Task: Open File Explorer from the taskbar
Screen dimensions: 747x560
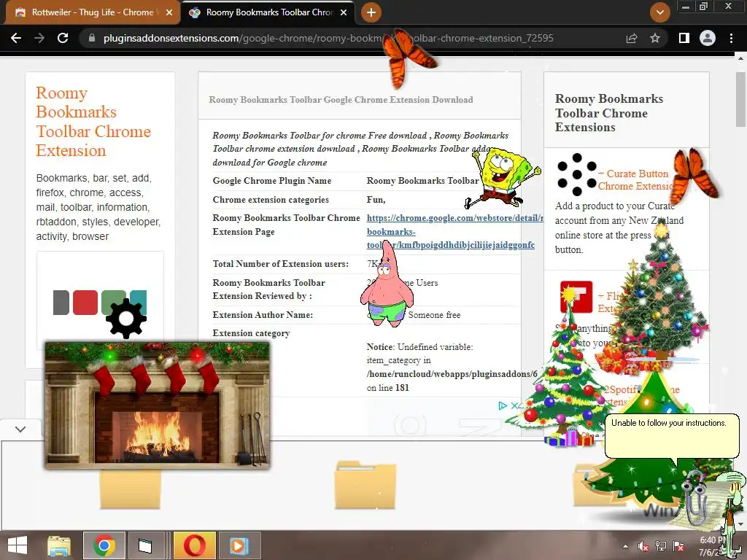Action: (x=59, y=545)
